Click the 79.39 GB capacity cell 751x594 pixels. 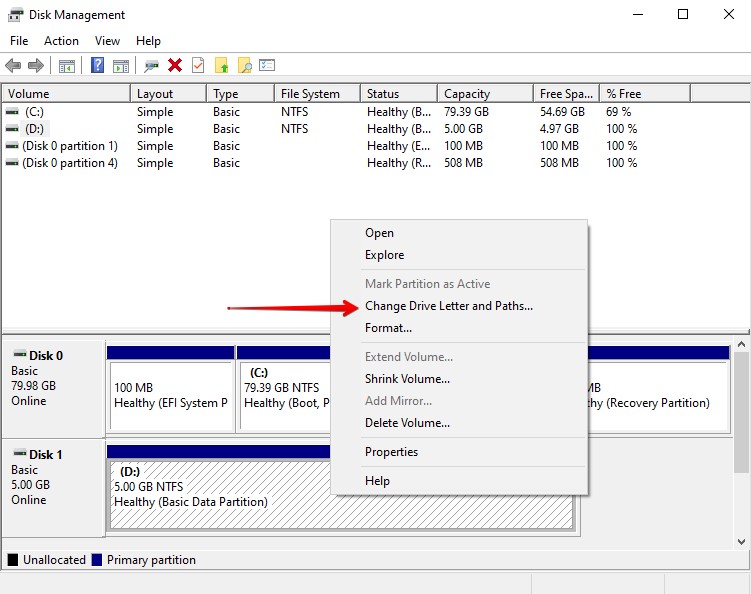click(x=466, y=112)
